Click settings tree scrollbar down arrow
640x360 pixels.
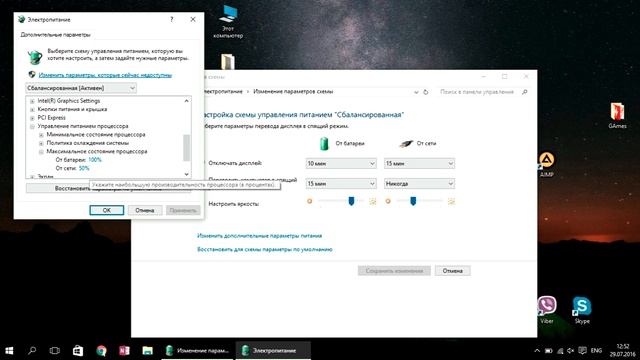(187, 174)
